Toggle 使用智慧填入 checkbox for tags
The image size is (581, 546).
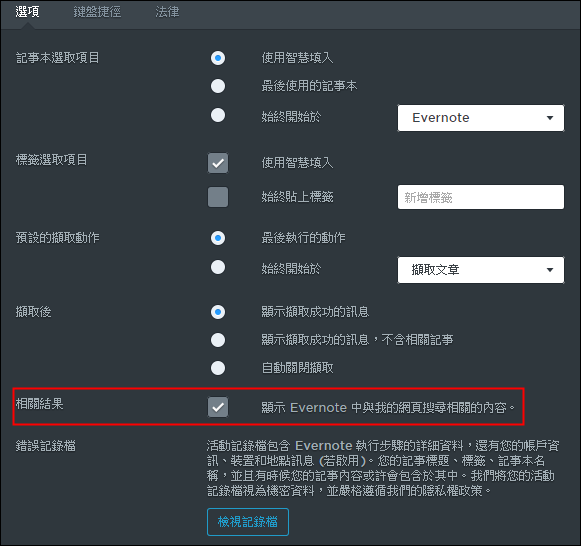pos(218,163)
